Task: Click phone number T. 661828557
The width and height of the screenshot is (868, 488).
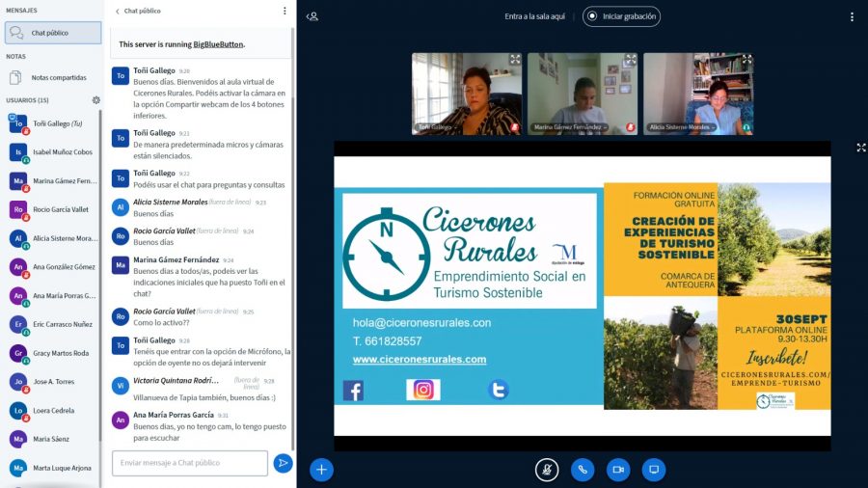Action: coord(388,341)
